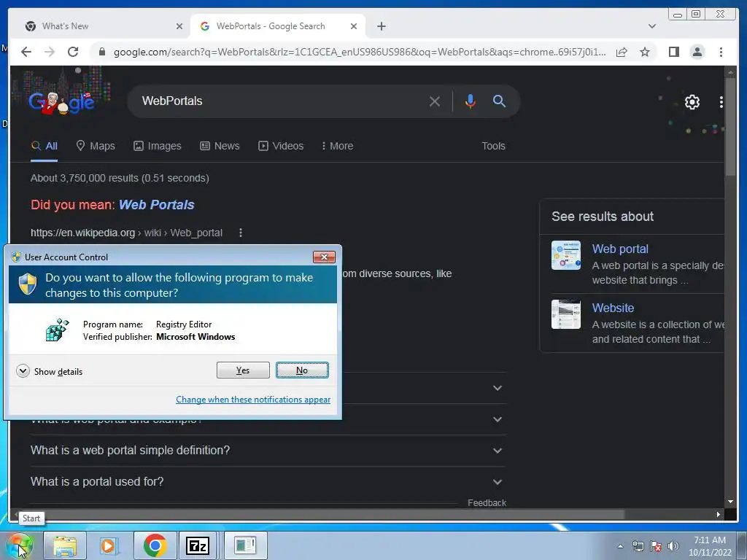
Task: Open 'Change when these notifications appear' link
Action: click(253, 400)
